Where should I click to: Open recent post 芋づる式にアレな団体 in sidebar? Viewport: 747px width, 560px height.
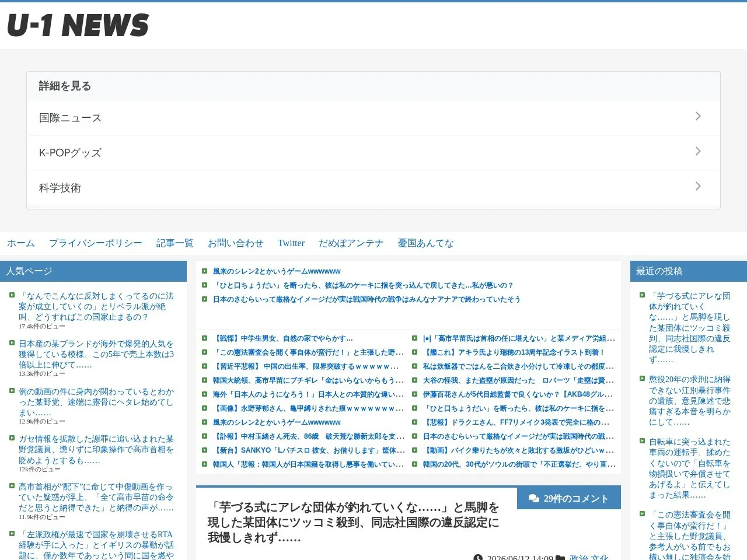[x=690, y=328]
